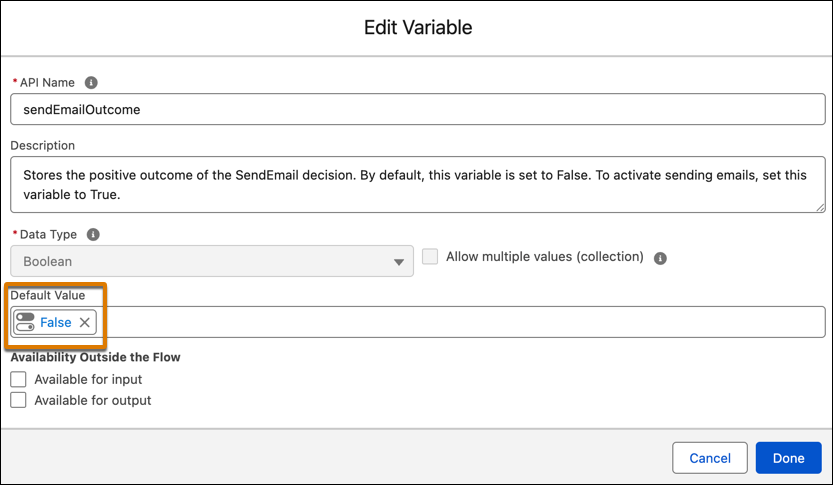Click the collection option info icon
Image resolution: width=833 pixels, height=485 pixels.
coord(660,258)
